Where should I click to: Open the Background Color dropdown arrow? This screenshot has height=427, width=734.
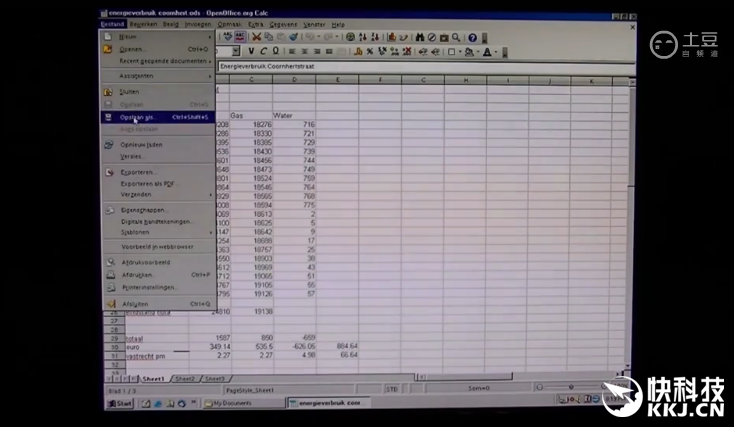477,52
